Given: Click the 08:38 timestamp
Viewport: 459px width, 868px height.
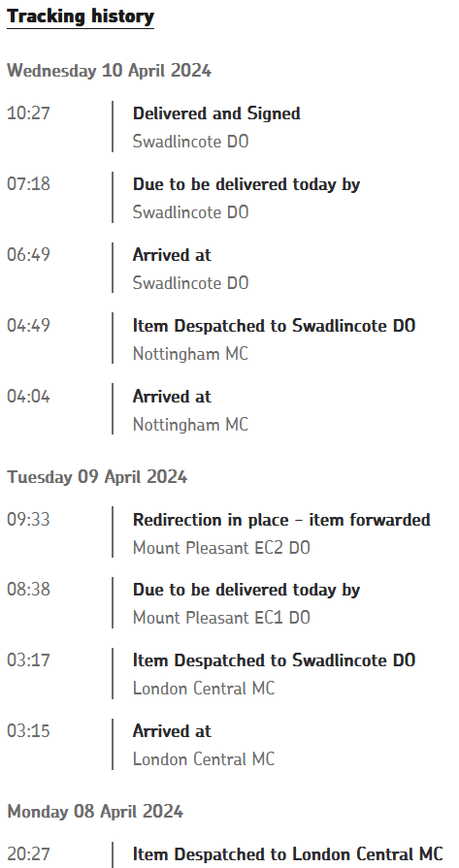Looking at the screenshot, I should pyautogui.click(x=28, y=590).
